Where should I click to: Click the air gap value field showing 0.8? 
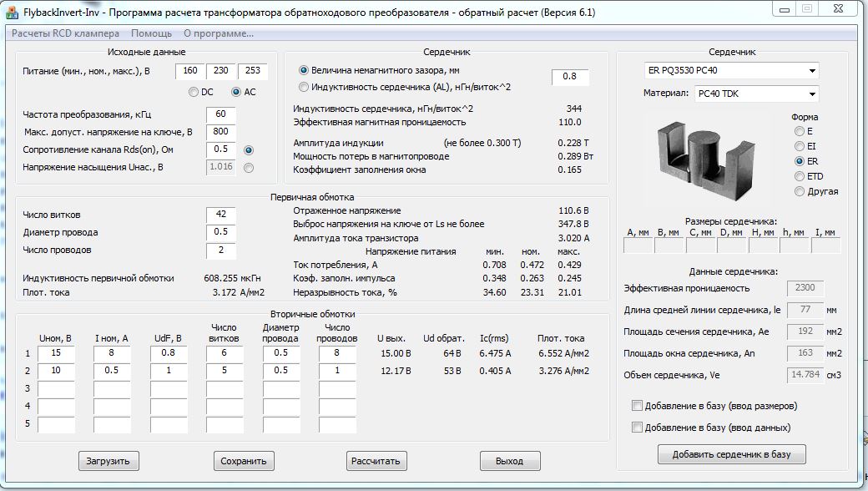(569, 77)
